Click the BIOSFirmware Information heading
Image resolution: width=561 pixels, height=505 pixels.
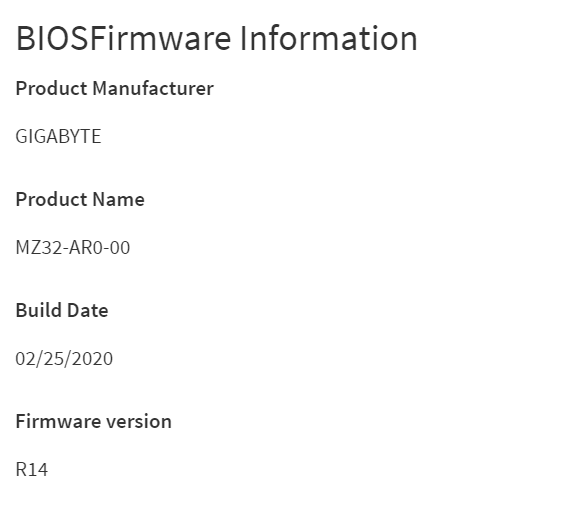[x=217, y=38]
